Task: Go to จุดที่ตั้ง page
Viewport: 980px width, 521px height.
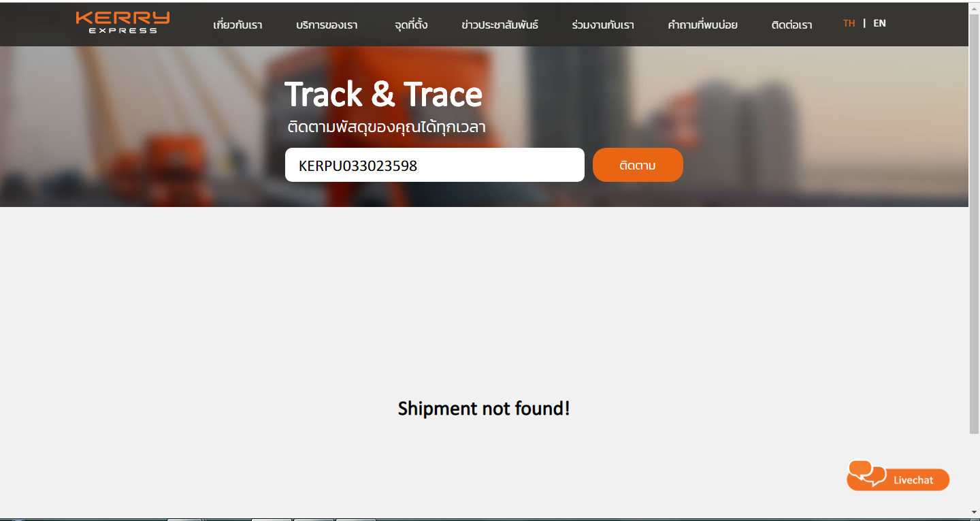Action: (x=410, y=25)
